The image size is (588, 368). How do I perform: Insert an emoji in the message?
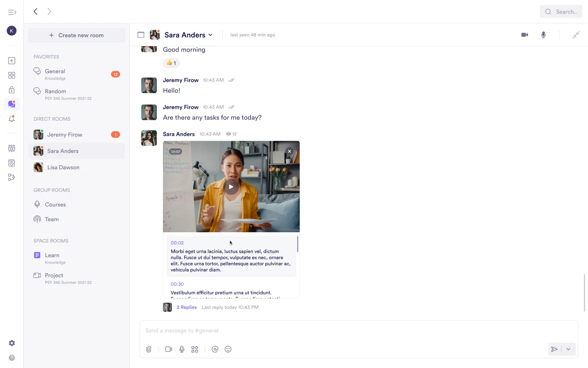tap(228, 349)
